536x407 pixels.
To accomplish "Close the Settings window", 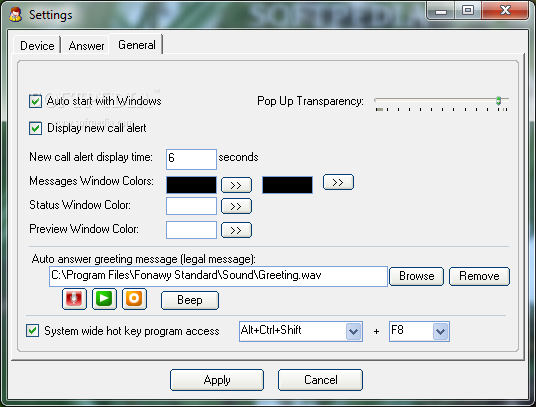I will tap(505, 11).
